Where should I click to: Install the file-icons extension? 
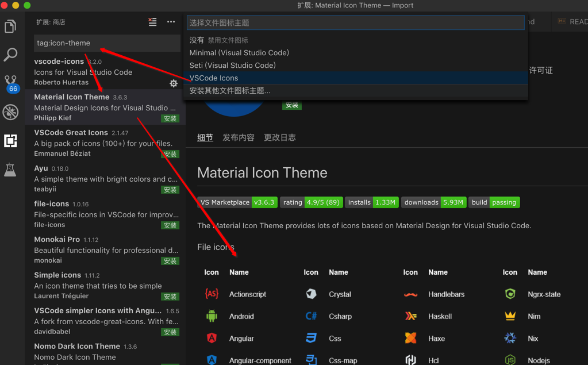(x=170, y=225)
